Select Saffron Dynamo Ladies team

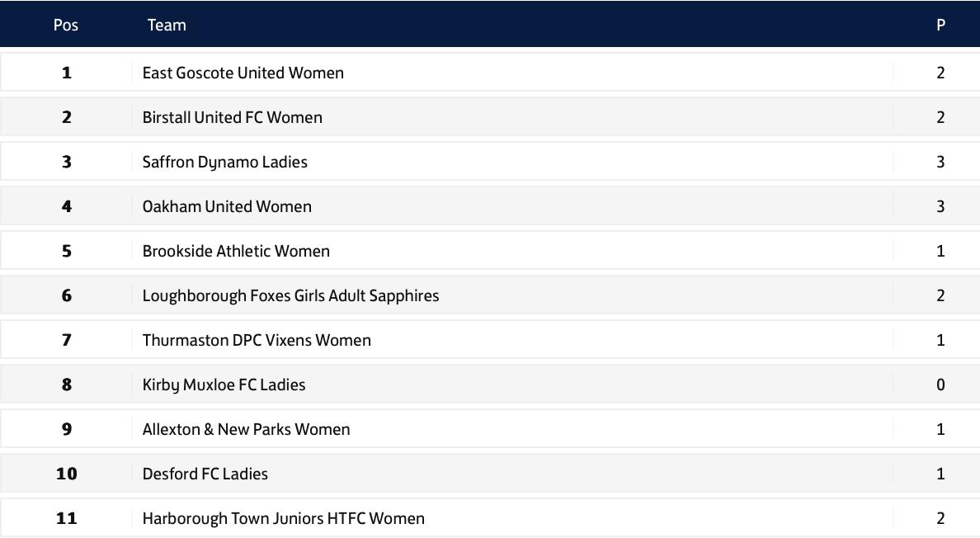coord(224,162)
